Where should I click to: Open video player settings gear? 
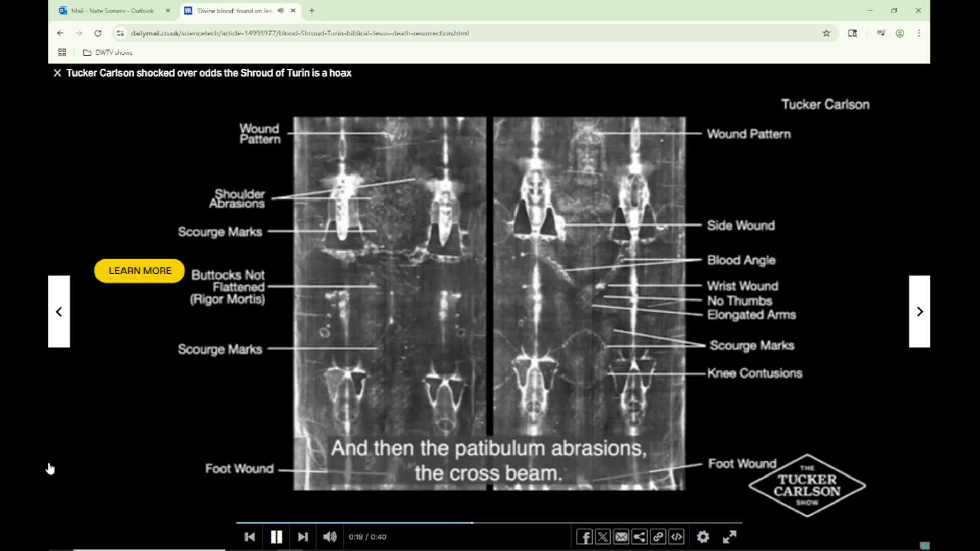point(703,537)
